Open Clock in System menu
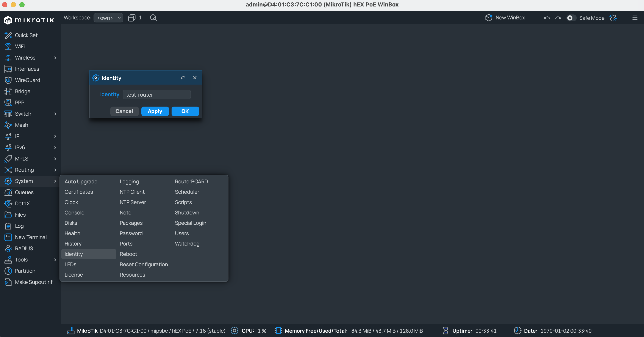 (71, 202)
